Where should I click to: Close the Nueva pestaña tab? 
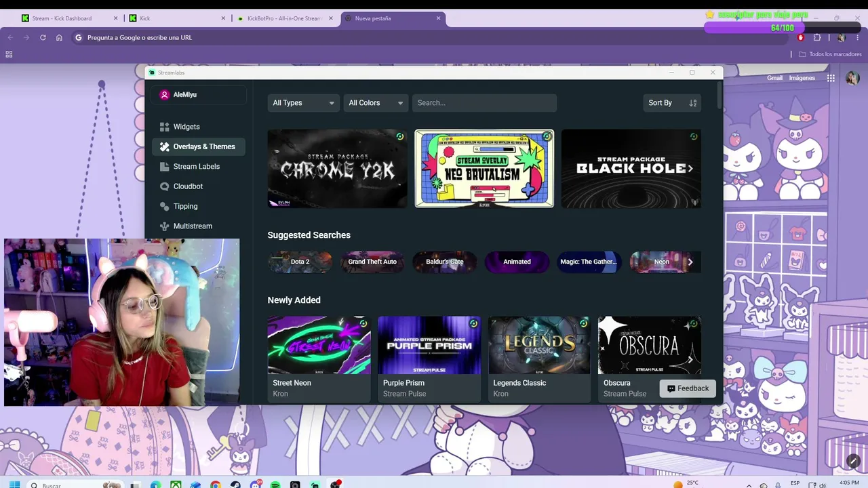(439, 18)
